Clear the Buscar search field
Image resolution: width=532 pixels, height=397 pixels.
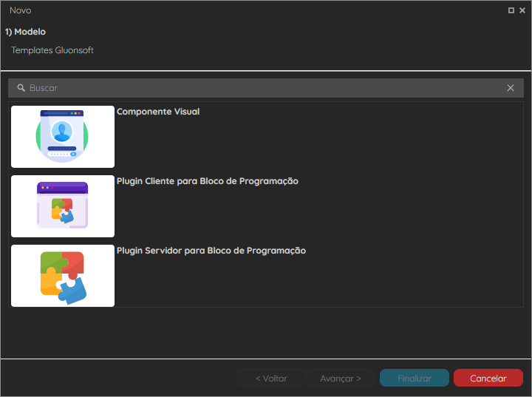point(511,88)
